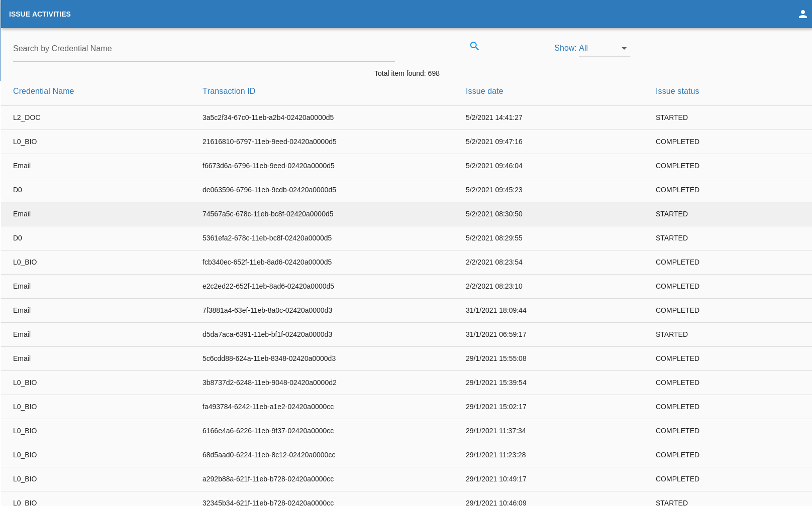Click transaction 3a5c2f34-67c0-11eb-a2b4-02420a0000d5
This screenshot has height=506, width=812.
(268, 117)
